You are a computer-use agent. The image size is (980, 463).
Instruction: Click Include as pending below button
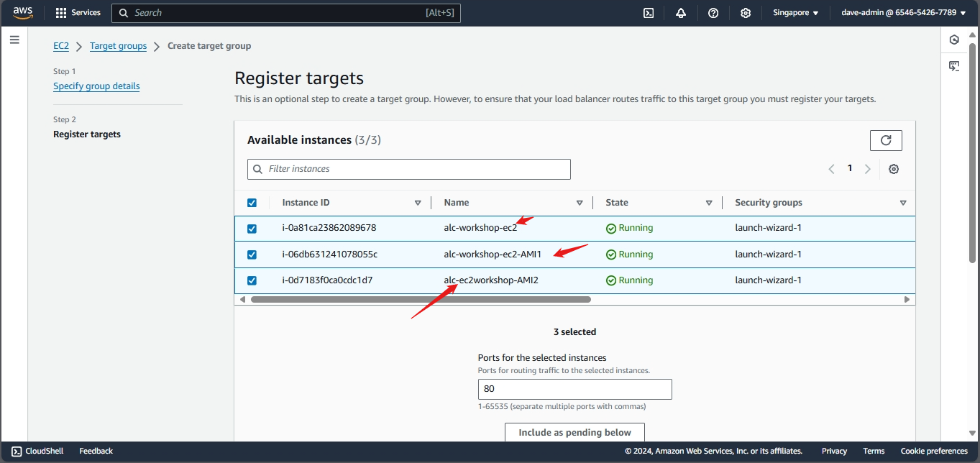[574, 432]
